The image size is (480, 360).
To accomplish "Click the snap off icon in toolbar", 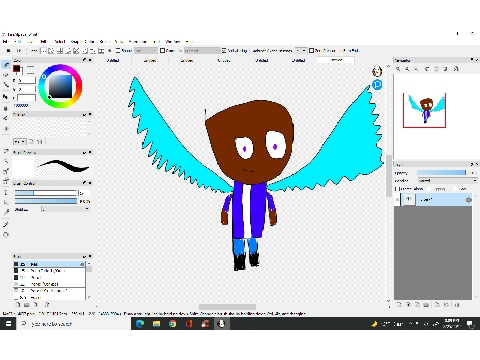I will 44,51.
